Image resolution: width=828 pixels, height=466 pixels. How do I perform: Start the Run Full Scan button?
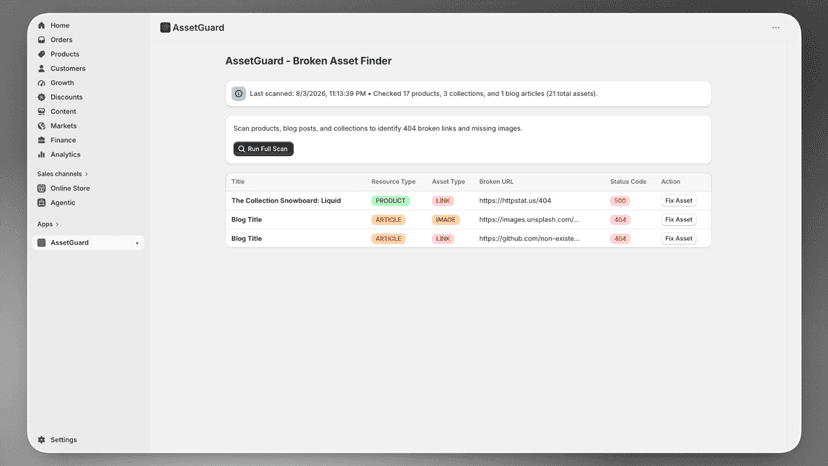[264, 149]
